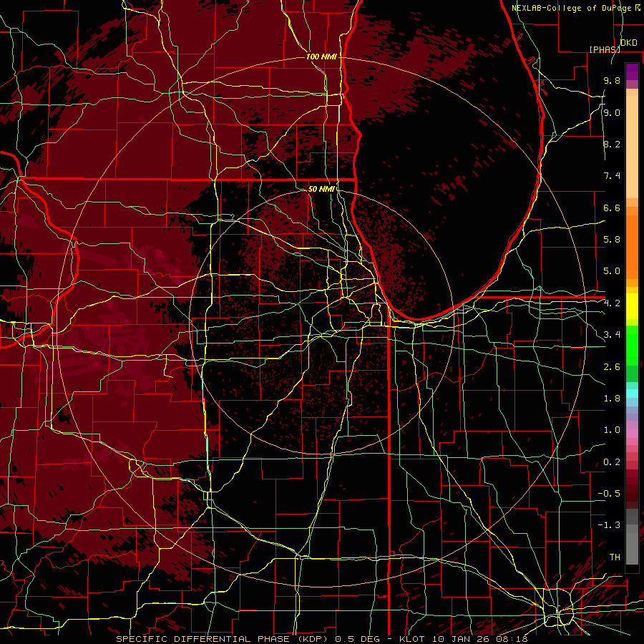Click the DKD label above the color scale
Screen dimensions: 644x644
[628, 42]
